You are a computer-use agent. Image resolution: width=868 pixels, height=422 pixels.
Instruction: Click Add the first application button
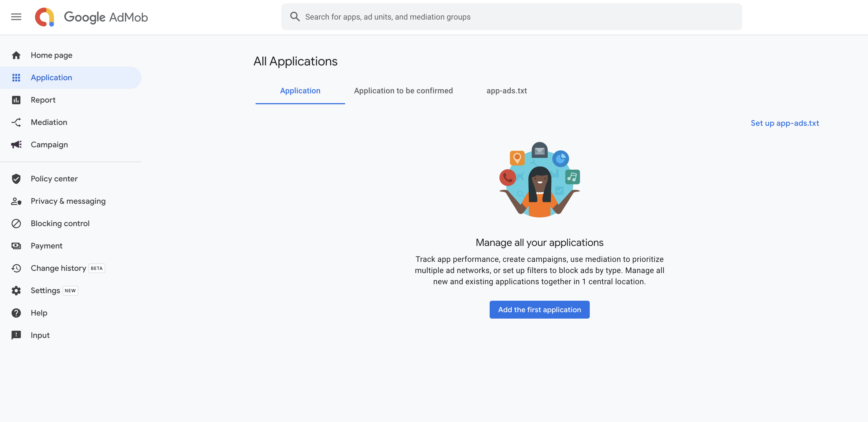(539, 309)
